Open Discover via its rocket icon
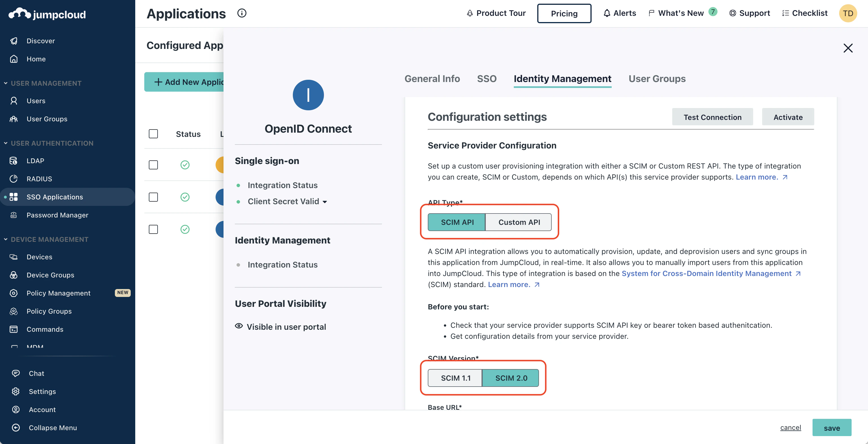The width and height of the screenshot is (868, 444). tap(14, 41)
